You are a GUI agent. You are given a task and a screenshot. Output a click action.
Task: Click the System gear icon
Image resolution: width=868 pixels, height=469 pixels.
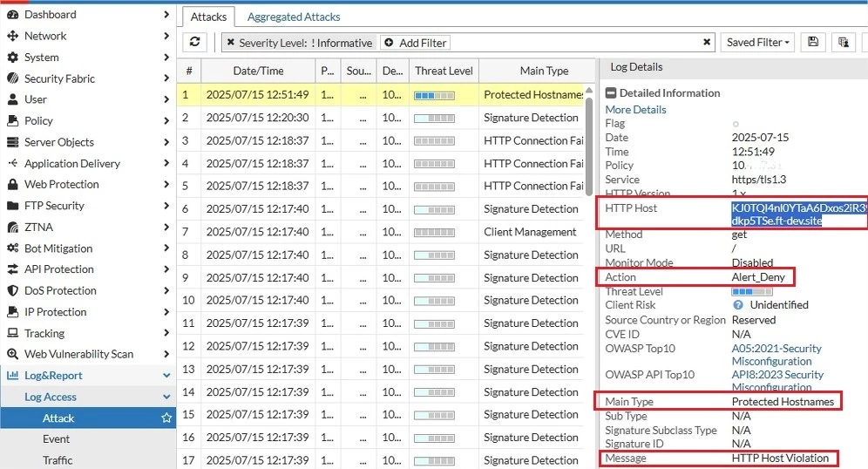12,57
